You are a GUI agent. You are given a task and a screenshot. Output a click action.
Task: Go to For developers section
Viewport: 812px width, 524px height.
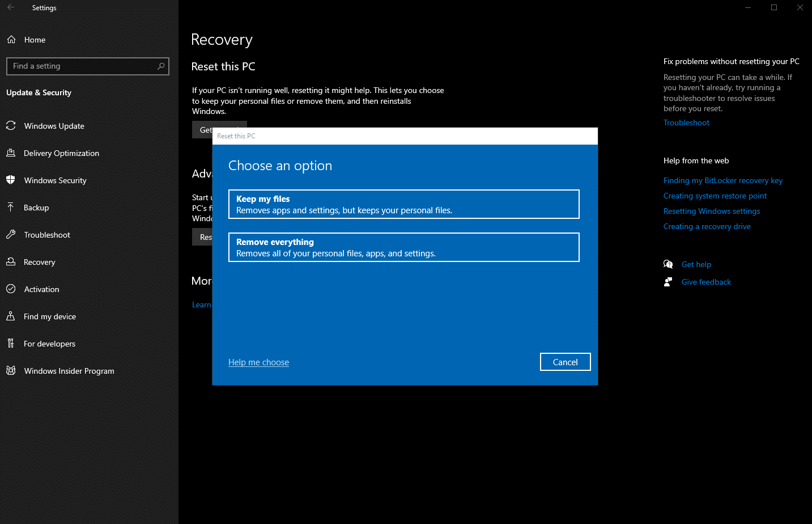point(49,344)
